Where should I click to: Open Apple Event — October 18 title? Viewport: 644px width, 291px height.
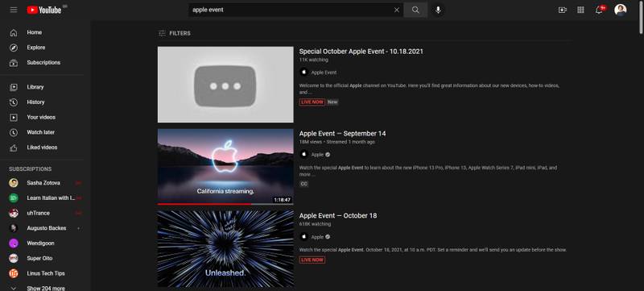tap(337, 216)
